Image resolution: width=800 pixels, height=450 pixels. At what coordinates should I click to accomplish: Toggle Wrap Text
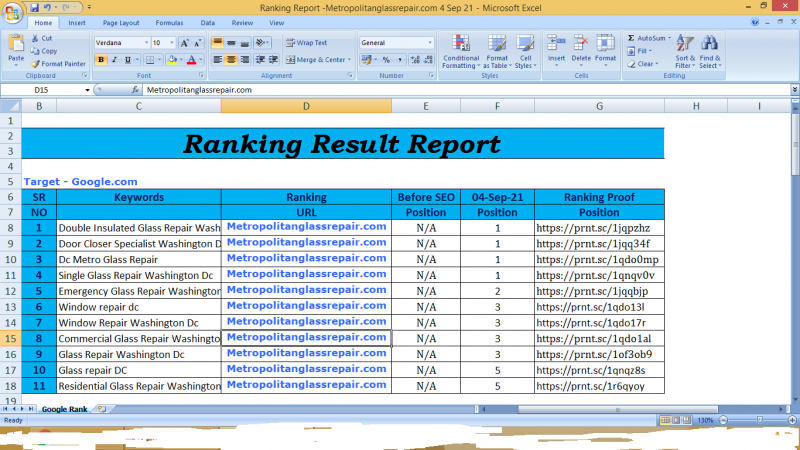306,43
